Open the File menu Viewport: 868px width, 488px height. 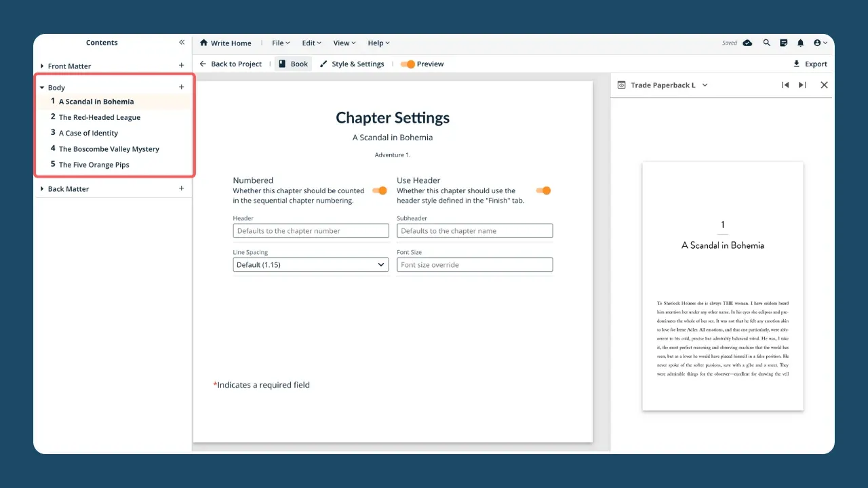[280, 43]
